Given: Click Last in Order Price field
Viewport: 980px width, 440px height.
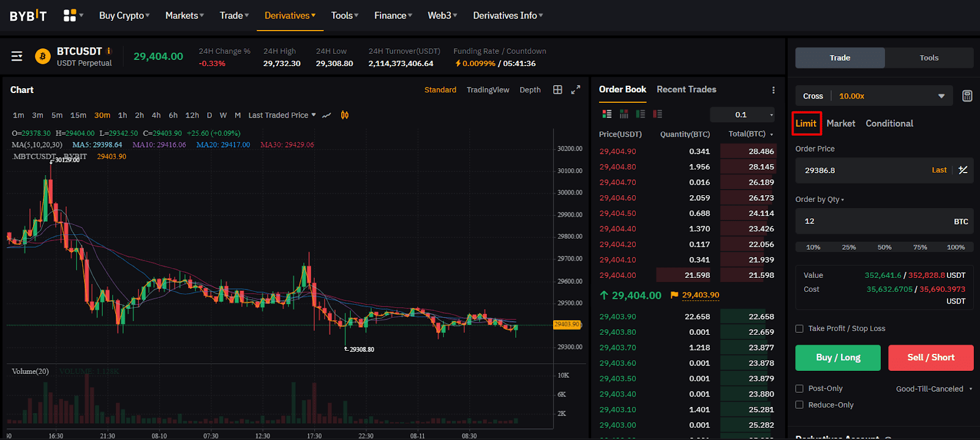Looking at the screenshot, I should tap(939, 170).
